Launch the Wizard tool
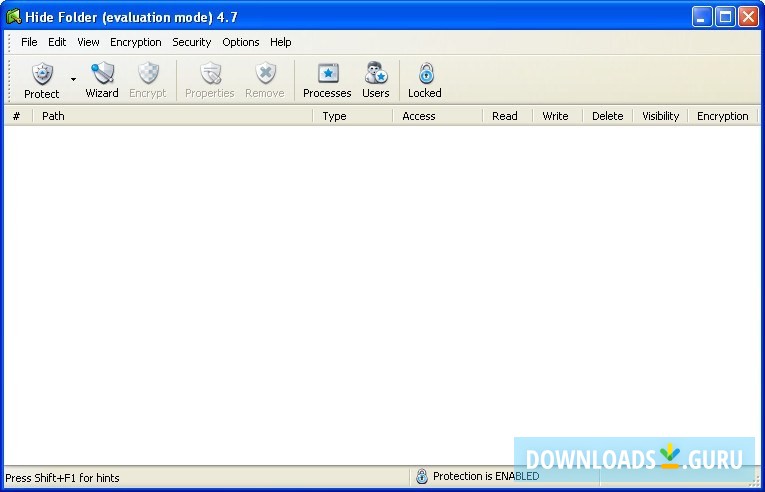 pos(102,80)
